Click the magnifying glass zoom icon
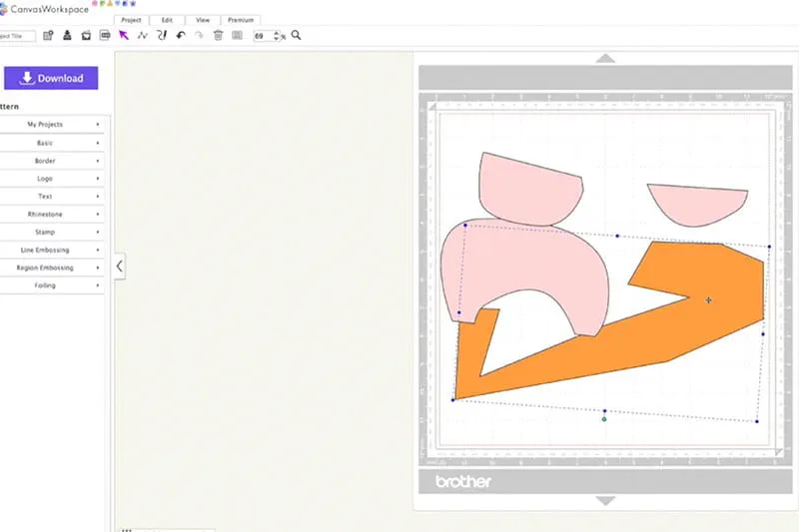 tap(296, 35)
